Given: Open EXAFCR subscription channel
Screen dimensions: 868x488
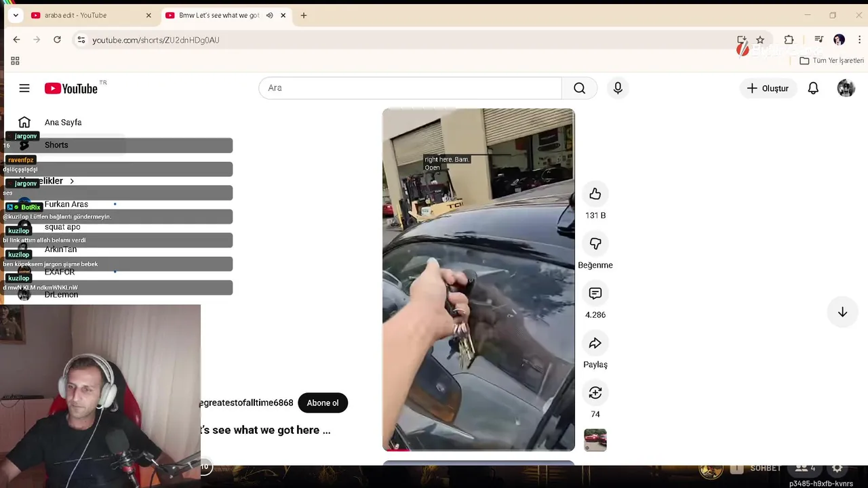Looking at the screenshot, I should (x=60, y=272).
